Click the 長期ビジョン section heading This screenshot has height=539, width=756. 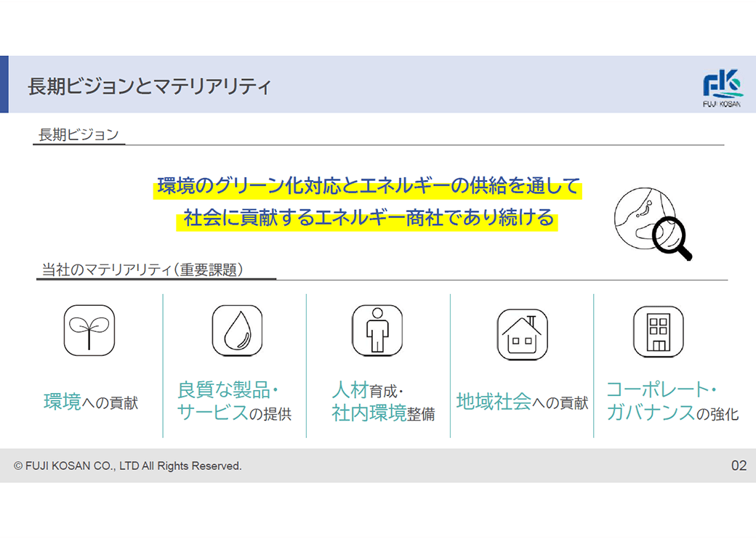79,134
